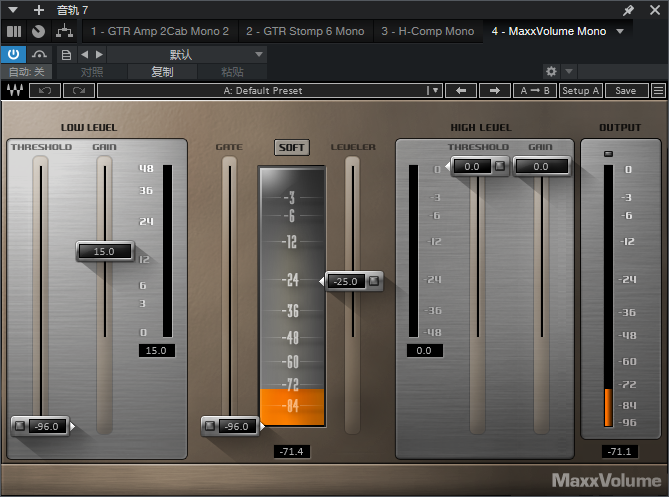Click the A: Default Preset field
669x497 pixels.
pos(262,90)
